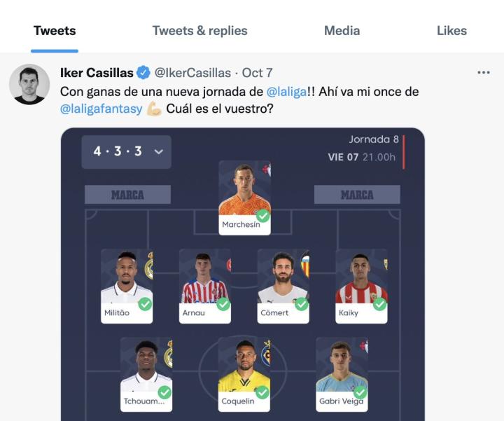Select the Gabri Veiga player card
Screen dimensions: 504x421
[x=342, y=374]
